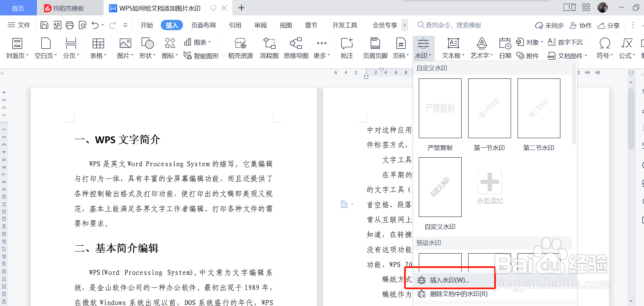The width and height of the screenshot is (644, 306).
Task: Insert 智能图形 smart graphic
Action: click(x=201, y=56)
